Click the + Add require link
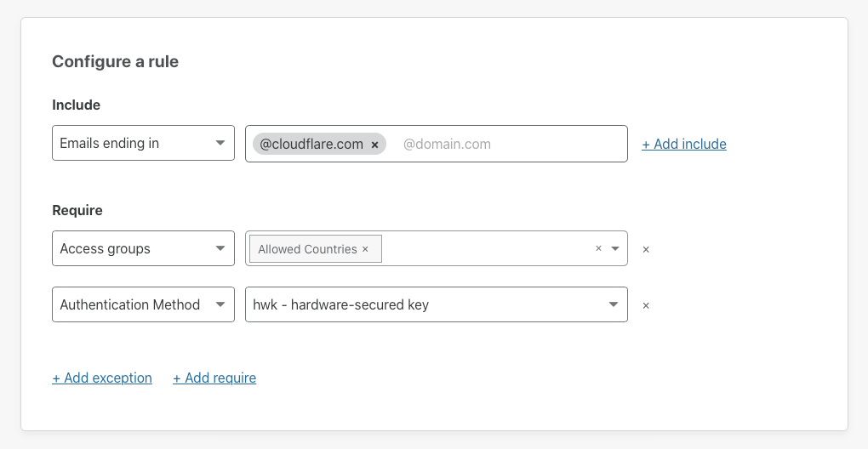This screenshot has width=868, height=449. pyautogui.click(x=214, y=378)
